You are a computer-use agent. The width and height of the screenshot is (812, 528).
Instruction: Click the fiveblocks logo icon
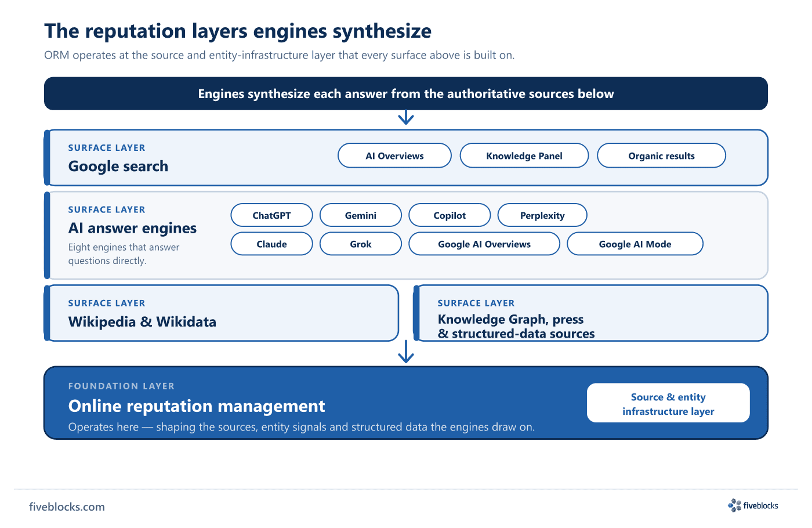(x=735, y=505)
